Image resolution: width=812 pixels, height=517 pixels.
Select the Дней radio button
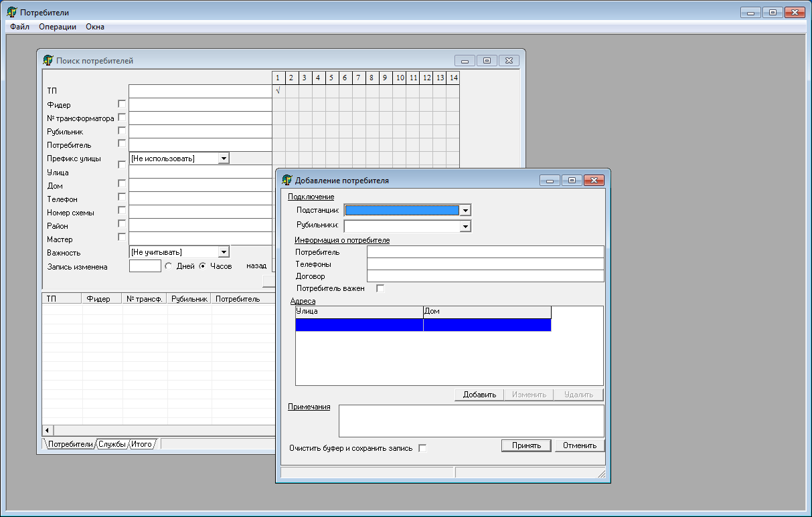169,266
